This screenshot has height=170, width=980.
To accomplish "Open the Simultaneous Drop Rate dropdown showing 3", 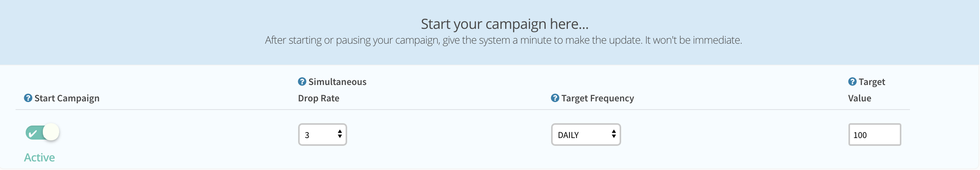I will (322, 135).
